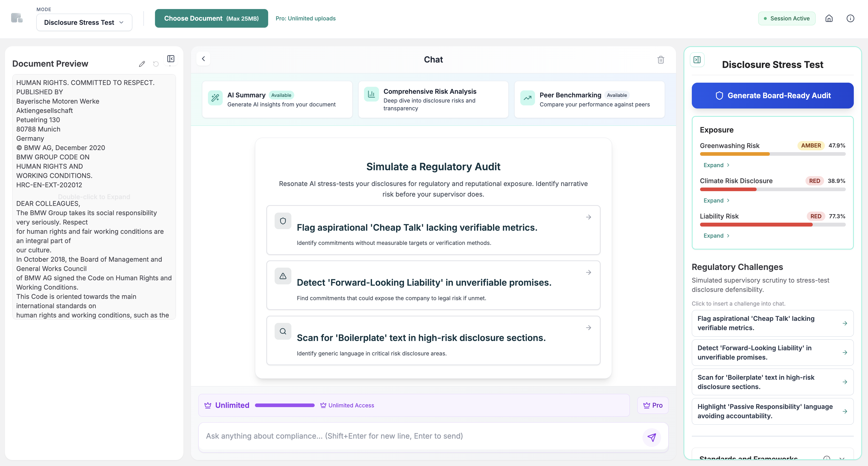Screen dimensions: 868x466
Task: Click the Generate Board-Ready Audit button
Action: 772,95
